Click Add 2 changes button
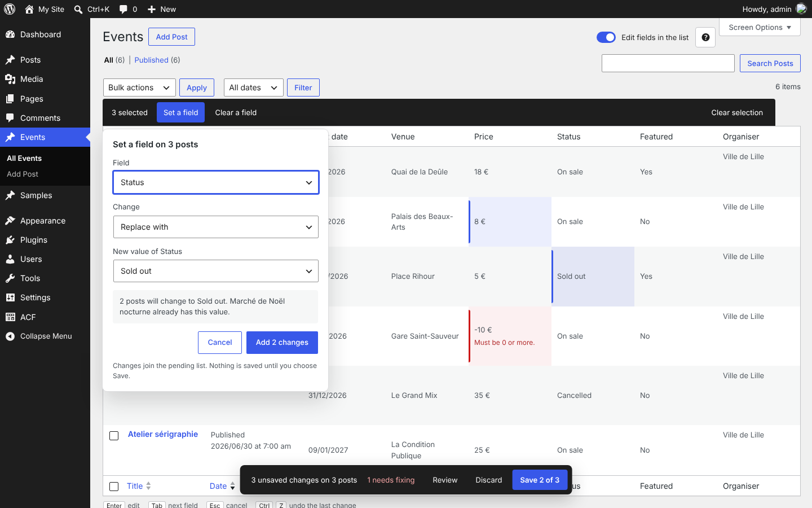The image size is (812, 508). [x=282, y=343]
